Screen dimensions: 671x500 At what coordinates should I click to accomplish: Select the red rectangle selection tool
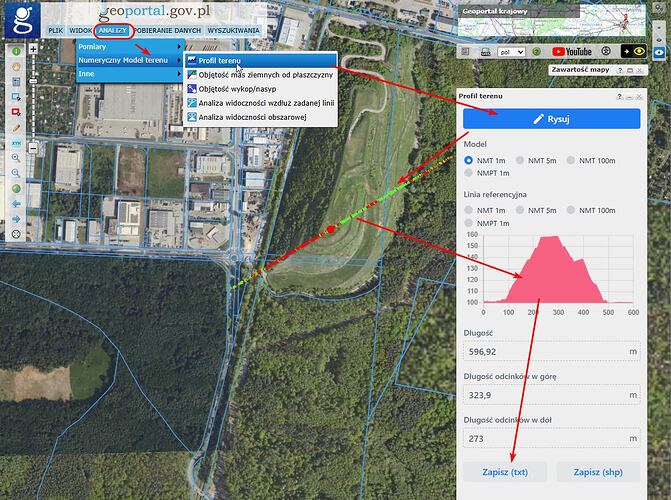pyautogui.click(x=16, y=112)
